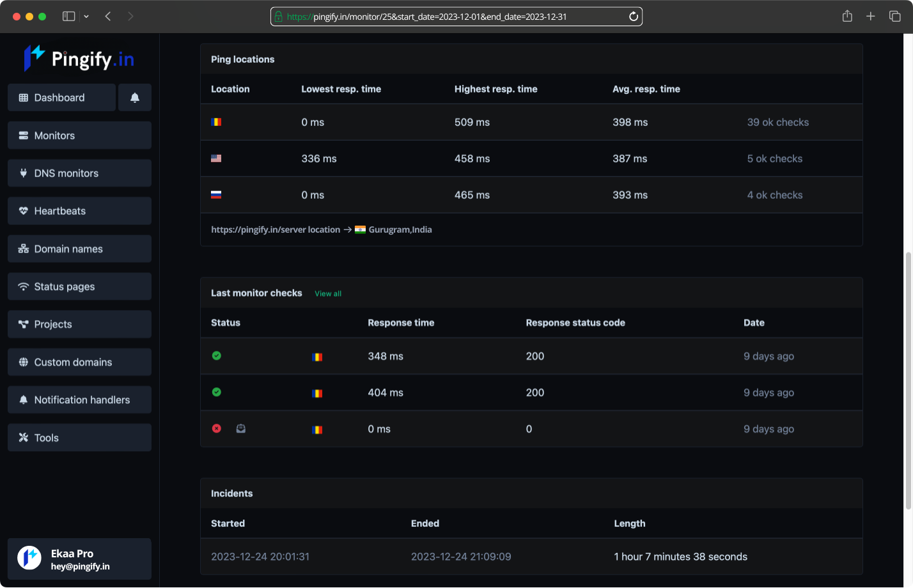The image size is (913, 588).
Task: Focus the browser address bar
Action: [x=456, y=17]
